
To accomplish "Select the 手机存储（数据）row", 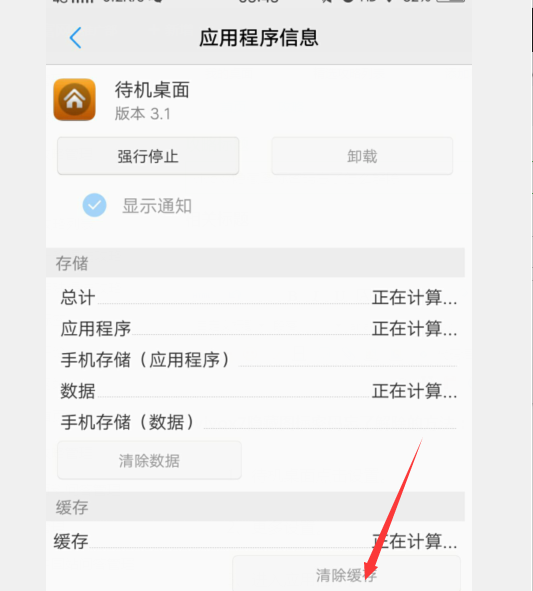I will tap(259, 422).
